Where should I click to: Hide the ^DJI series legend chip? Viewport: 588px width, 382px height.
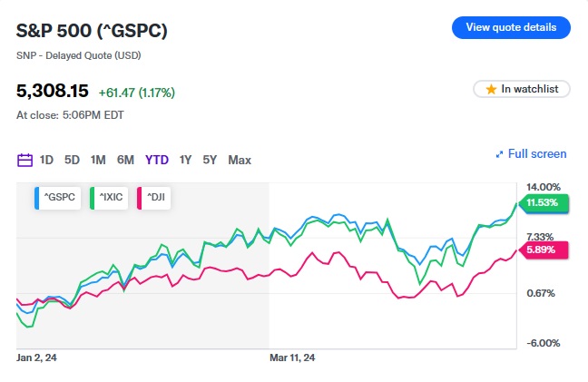click(152, 196)
